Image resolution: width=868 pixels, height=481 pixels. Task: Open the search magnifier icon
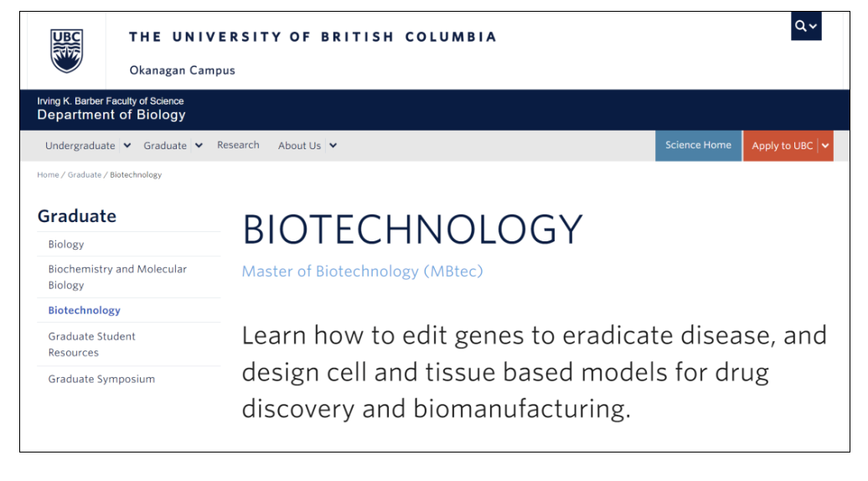[801, 26]
